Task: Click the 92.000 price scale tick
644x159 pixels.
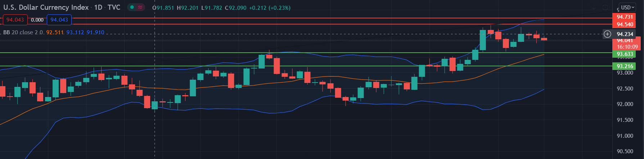Action: pos(625,104)
